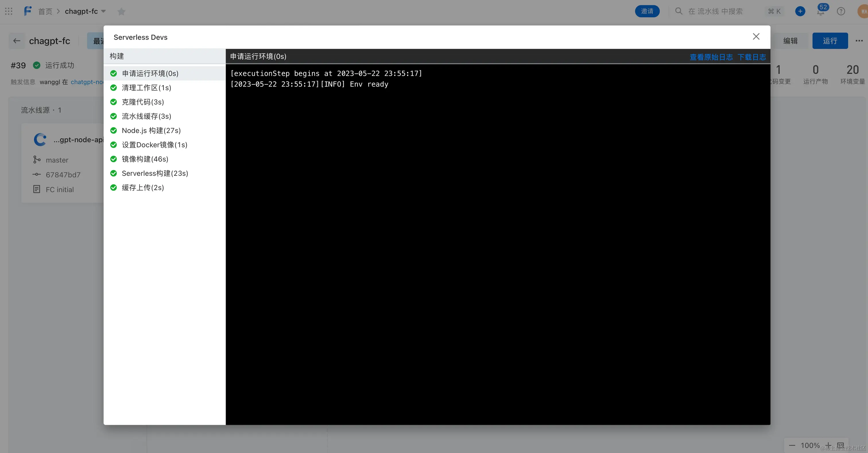
Task: Click the 下载日志 link
Action: [752, 57]
